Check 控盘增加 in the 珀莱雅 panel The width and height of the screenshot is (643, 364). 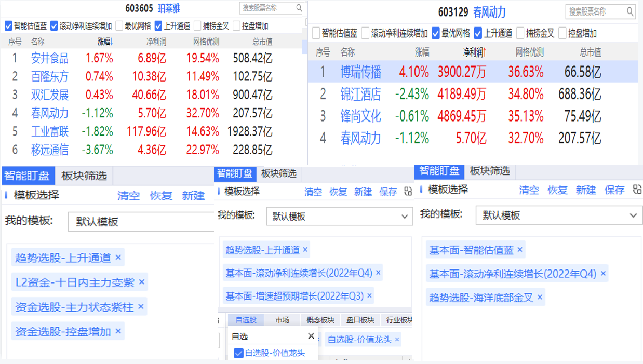pyautogui.click(x=237, y=25)
